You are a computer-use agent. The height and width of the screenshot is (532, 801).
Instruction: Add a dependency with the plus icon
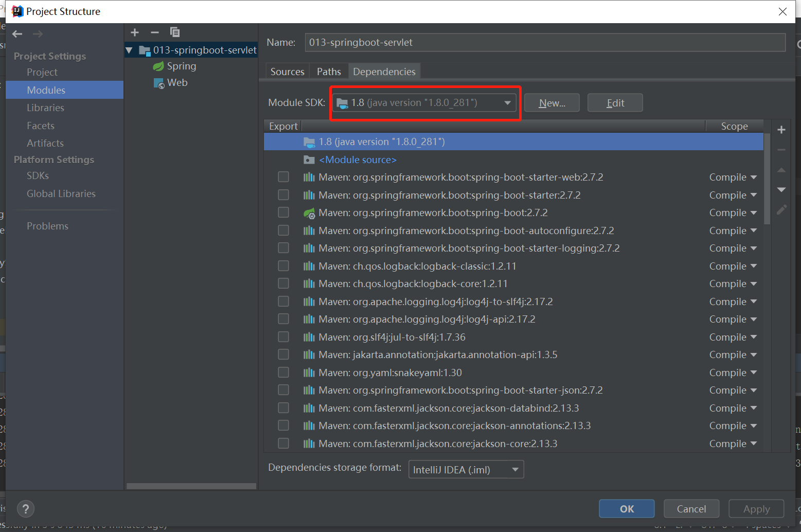pos(781,130)
